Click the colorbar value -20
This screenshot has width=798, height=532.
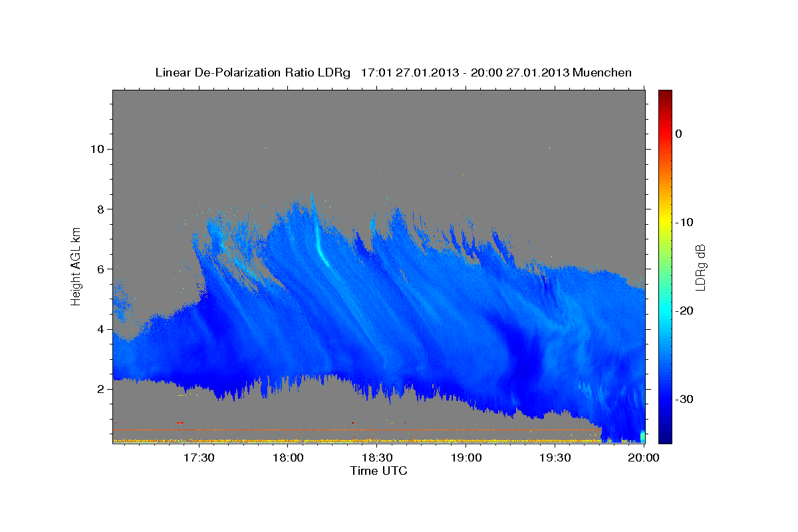pyautogui.click(x=684, y=311)
